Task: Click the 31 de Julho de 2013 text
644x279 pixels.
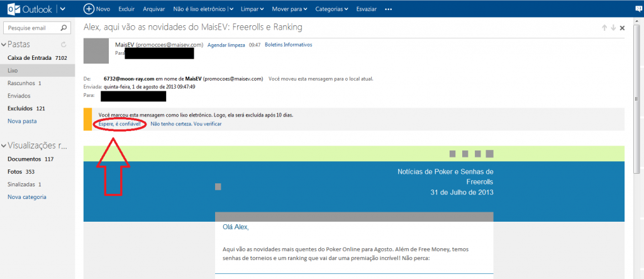Action: (462, 192)
